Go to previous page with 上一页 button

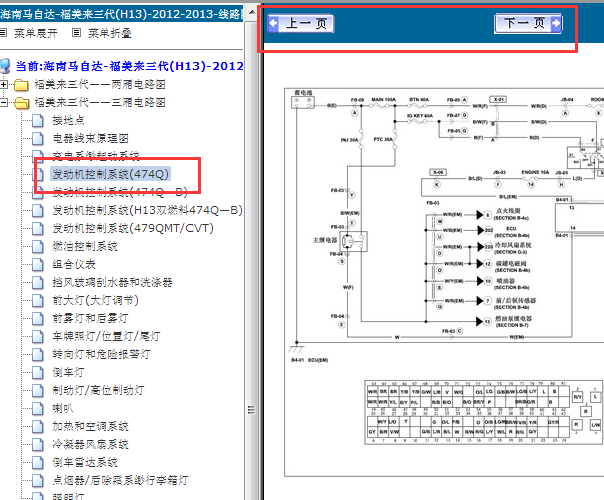coord(300,23)
